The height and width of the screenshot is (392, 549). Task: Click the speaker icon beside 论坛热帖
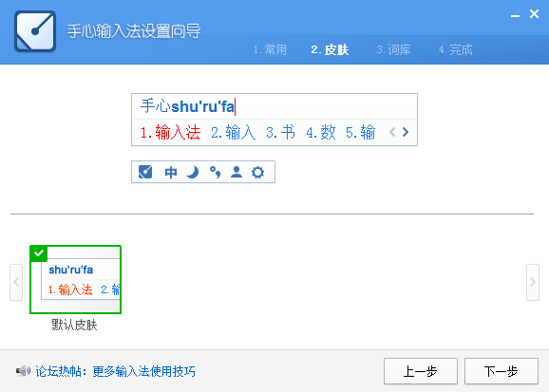click(x=23, y=371)
